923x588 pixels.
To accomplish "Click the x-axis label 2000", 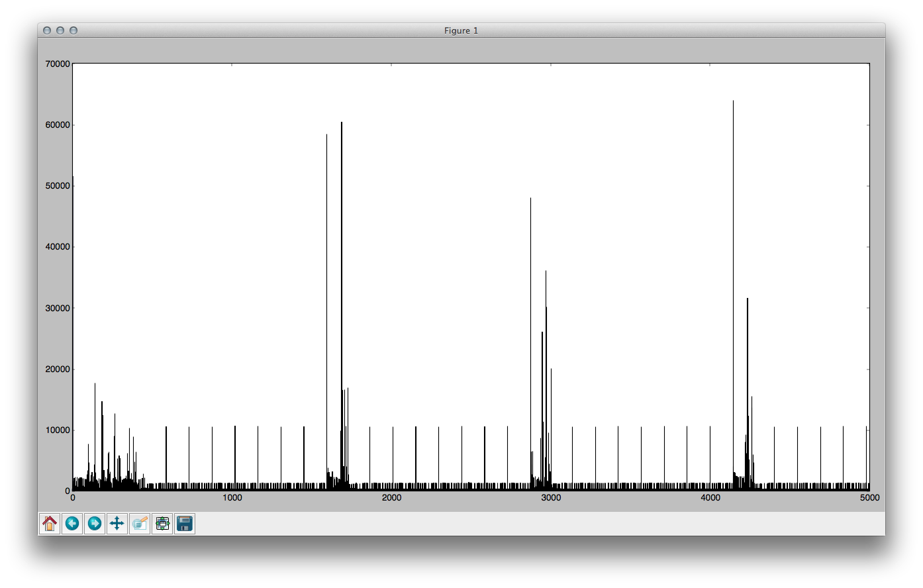I will pos(391,498).
